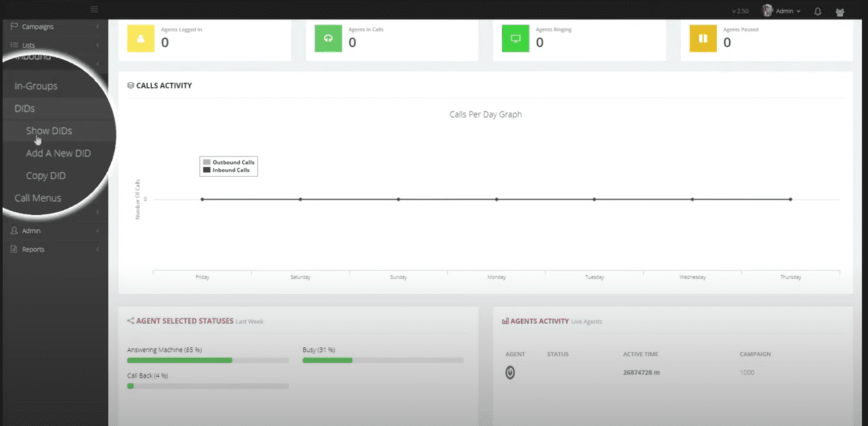Click the Lists icon in sidebar

coord(15,45)
